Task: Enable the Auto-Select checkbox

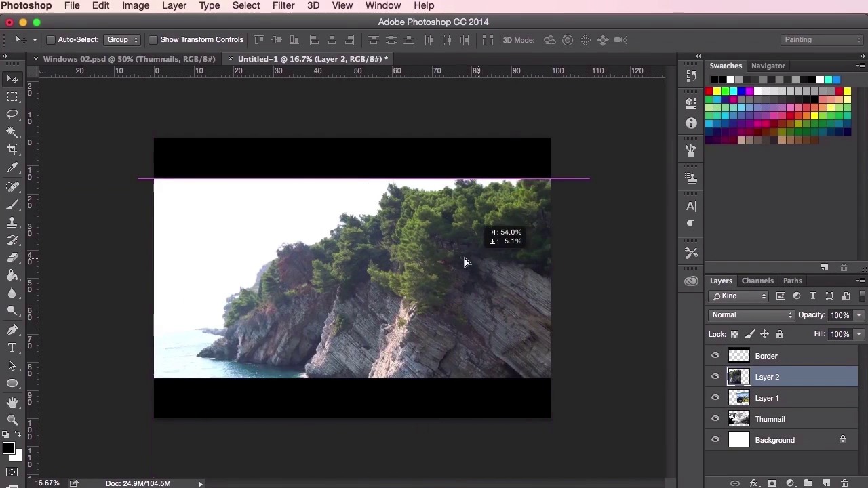Action: (51, 40)
